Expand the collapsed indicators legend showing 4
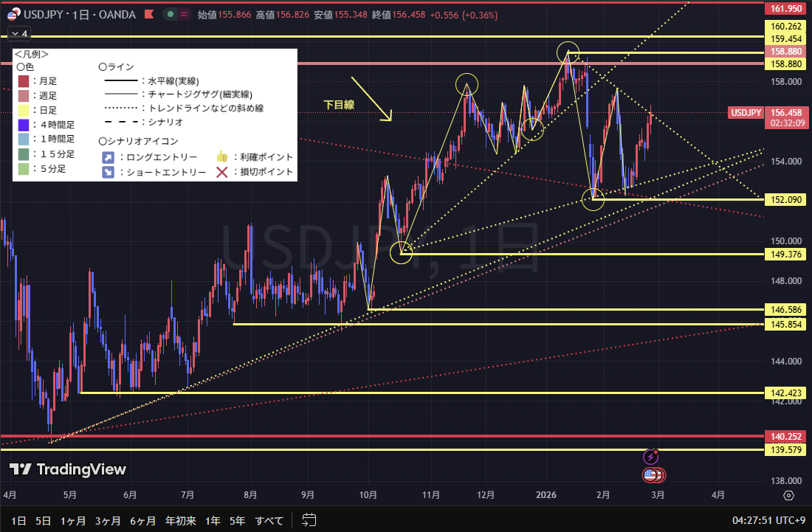The height and width of the screenshot is (532, 812). coord(18,34)
